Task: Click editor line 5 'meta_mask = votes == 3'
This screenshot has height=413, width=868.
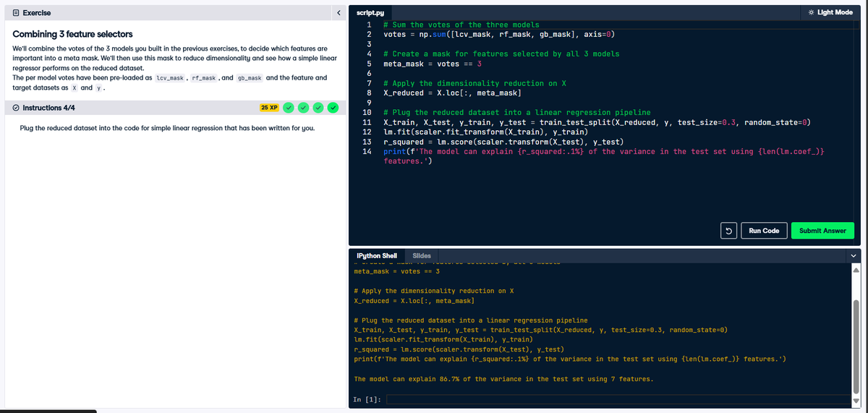Action: (x=432, y=64)
